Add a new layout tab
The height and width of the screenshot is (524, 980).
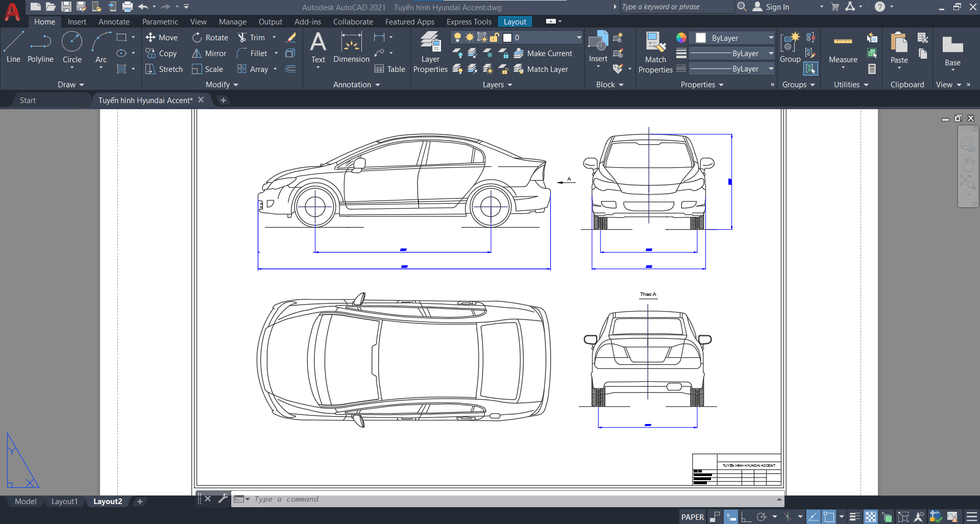140,502
